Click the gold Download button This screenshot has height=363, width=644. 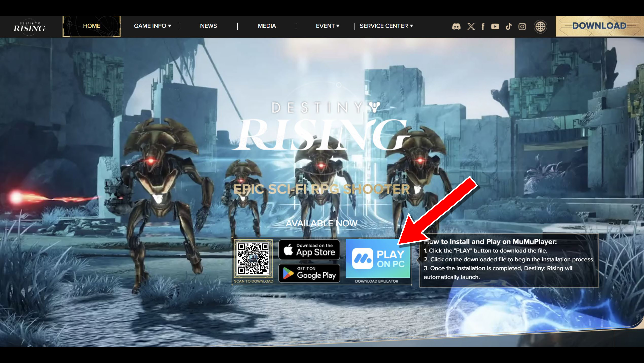pos(599,26)
